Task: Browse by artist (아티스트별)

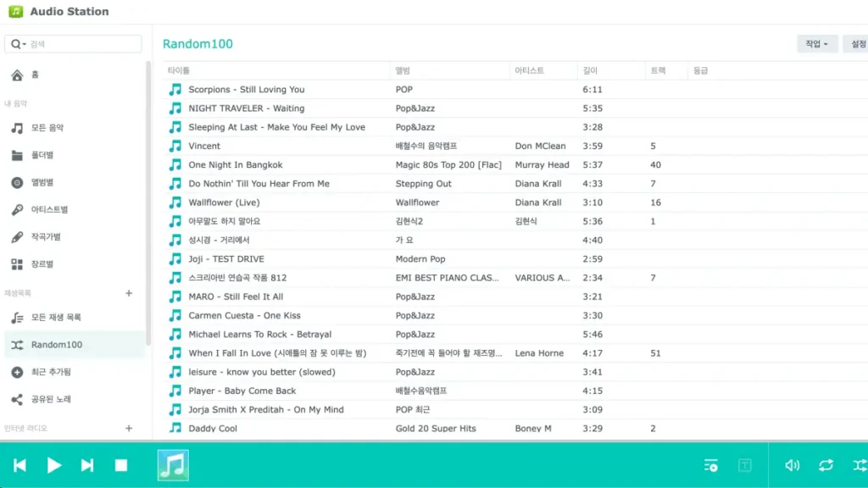Action: (75, 210)
